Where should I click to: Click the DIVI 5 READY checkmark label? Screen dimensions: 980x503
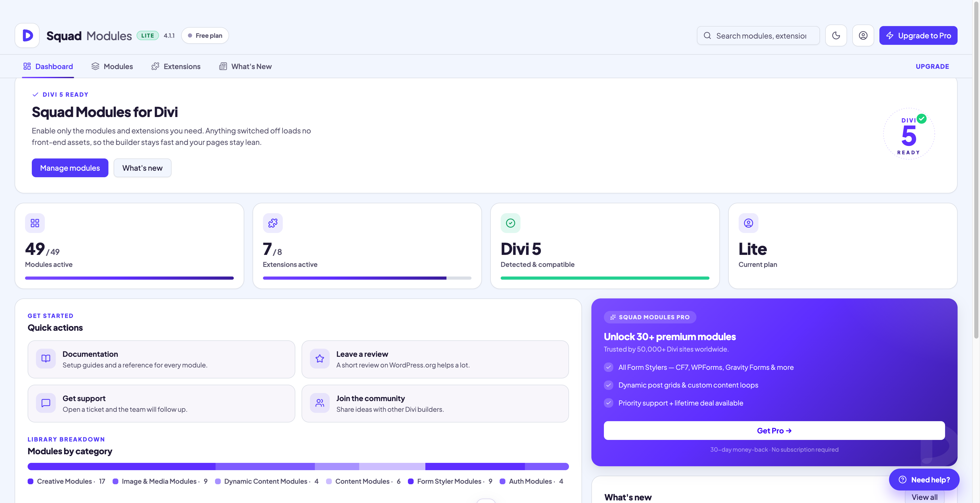click(x=60, y=94)
